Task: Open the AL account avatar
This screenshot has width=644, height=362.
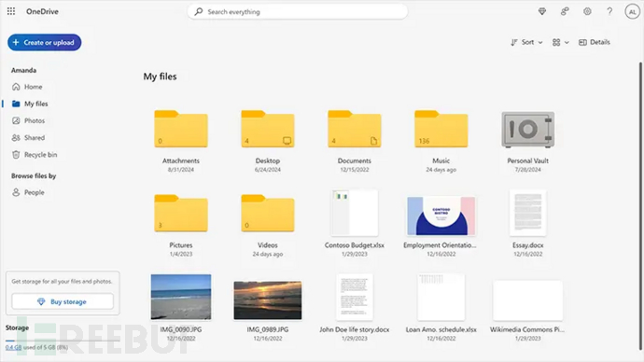Action: [632, 11]
